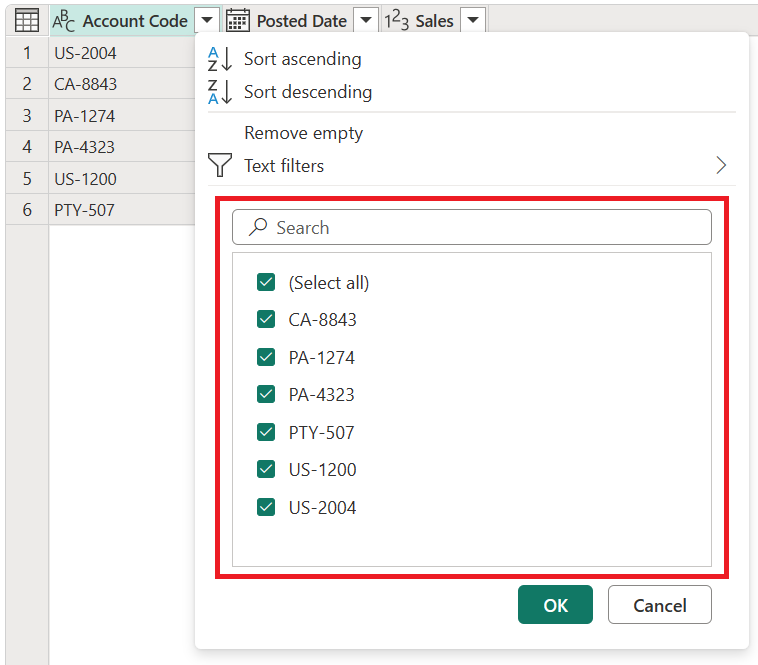Click inside the Search input field
The height and width of the screenshot is (665, 758).
(x=472, y=227)
